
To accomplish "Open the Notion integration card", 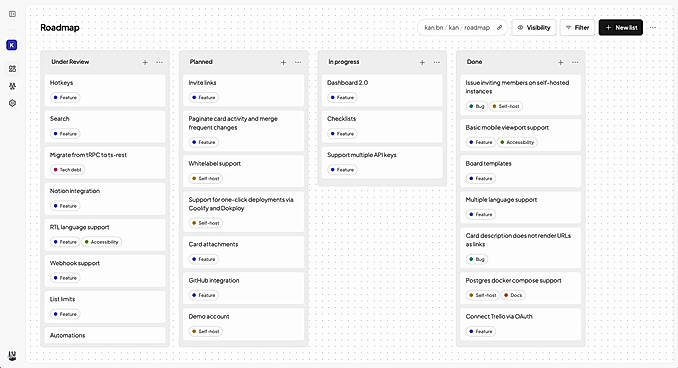I will [x=105, y=198].
